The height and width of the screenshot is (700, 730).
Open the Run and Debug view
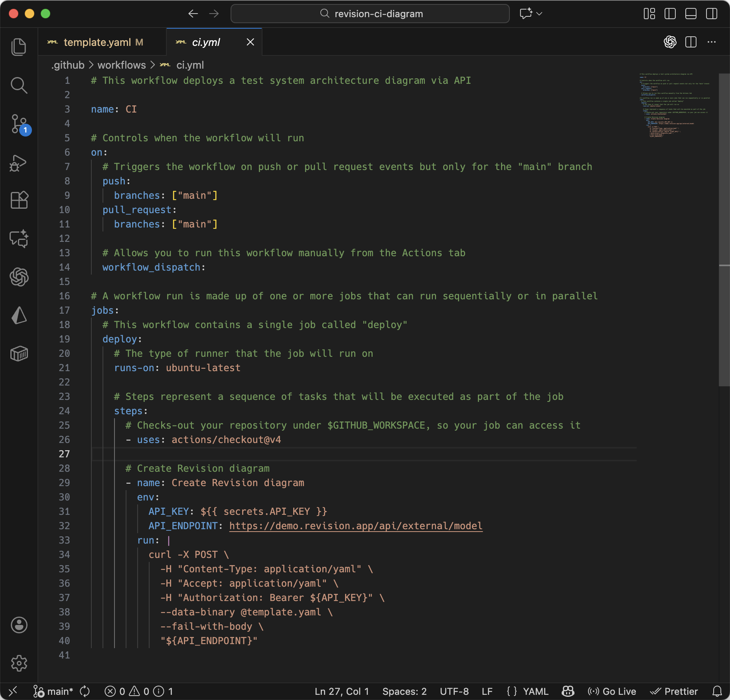pos(19,163)
